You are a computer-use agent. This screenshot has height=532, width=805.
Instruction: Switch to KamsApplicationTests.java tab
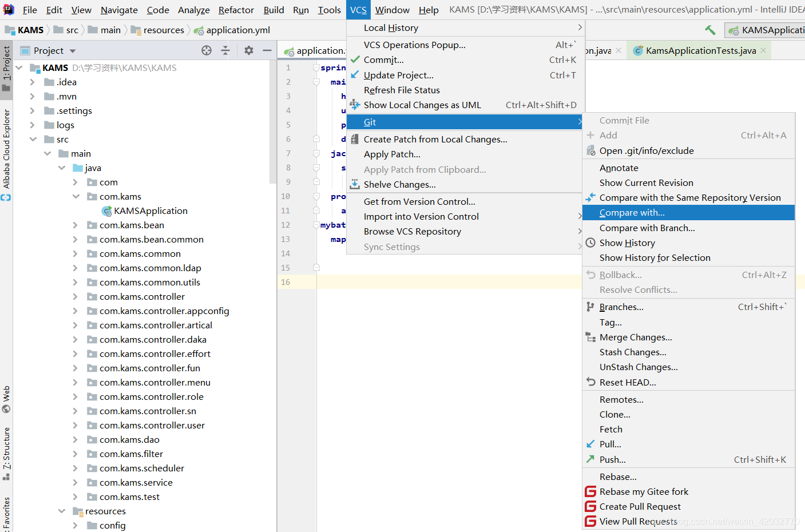[x=700, y=51]
